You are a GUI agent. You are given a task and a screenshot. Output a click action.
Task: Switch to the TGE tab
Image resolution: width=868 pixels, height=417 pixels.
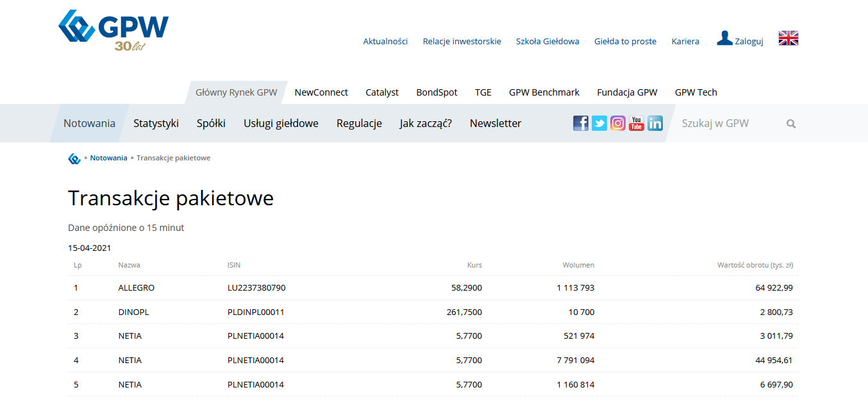point(483,92)
